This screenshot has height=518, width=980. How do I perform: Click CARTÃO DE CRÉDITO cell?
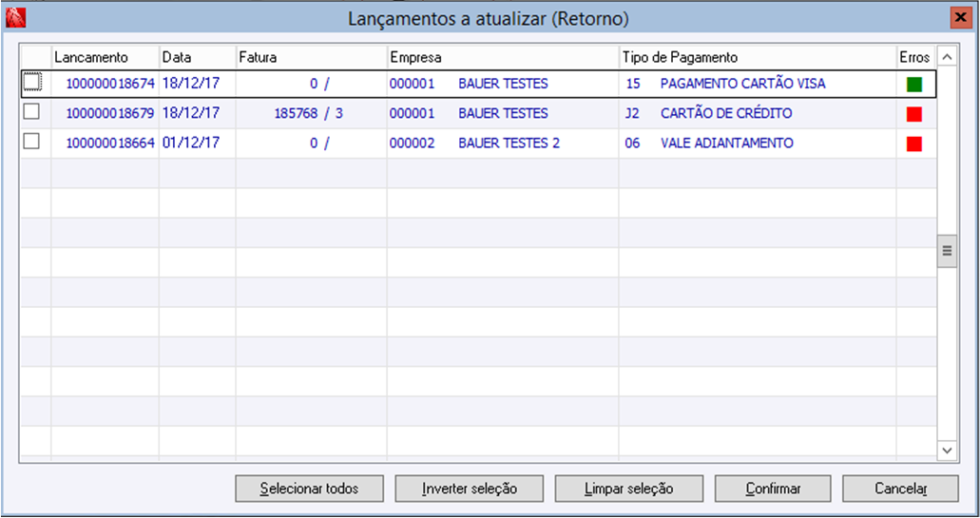[x=726, y=114]
